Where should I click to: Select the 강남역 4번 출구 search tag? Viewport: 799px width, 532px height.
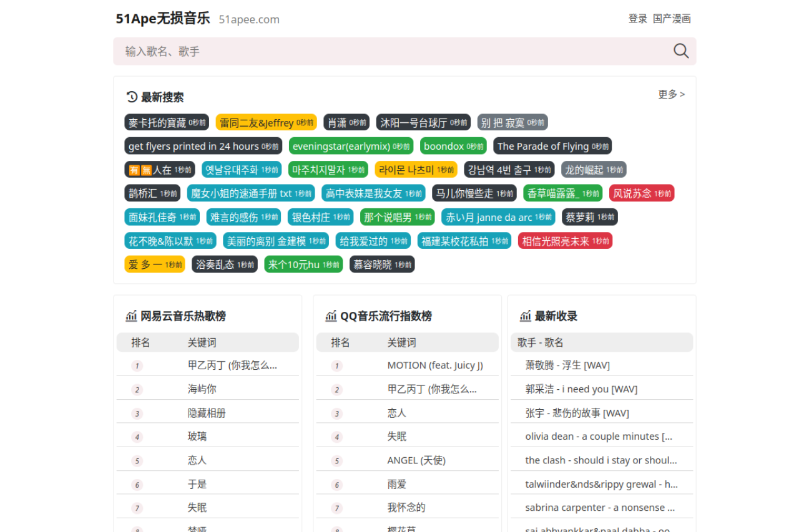(509, 170)
